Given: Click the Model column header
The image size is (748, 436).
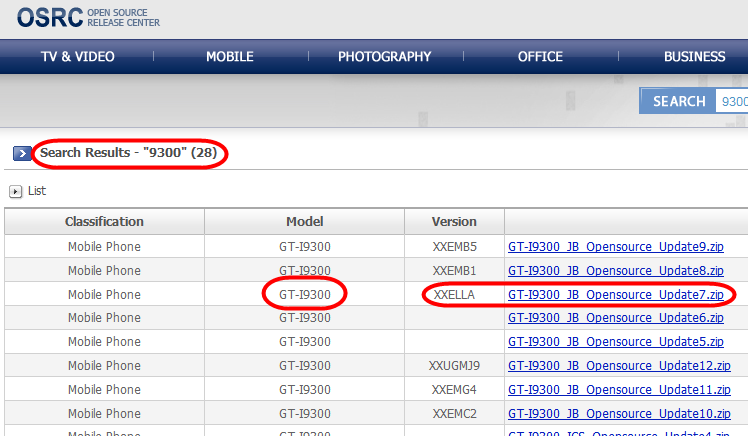Looking at the screenshot, I should (x=305, y=221).
